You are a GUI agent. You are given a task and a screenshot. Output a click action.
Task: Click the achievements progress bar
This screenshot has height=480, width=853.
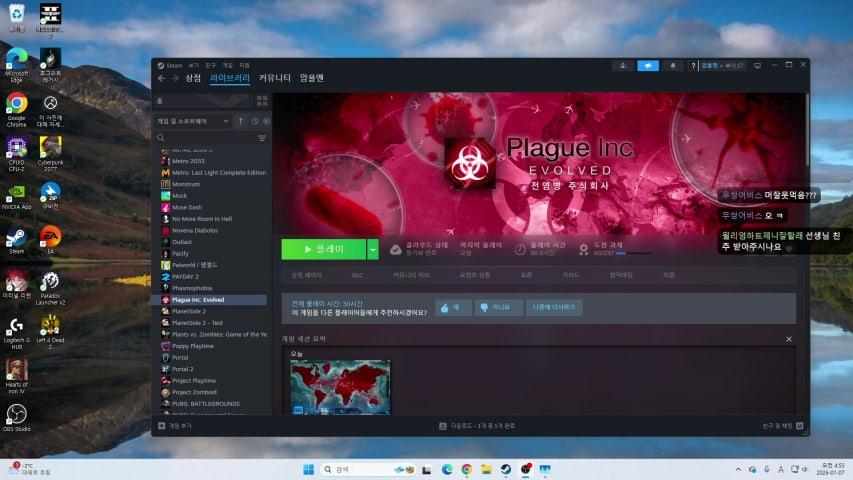(634, 253)
